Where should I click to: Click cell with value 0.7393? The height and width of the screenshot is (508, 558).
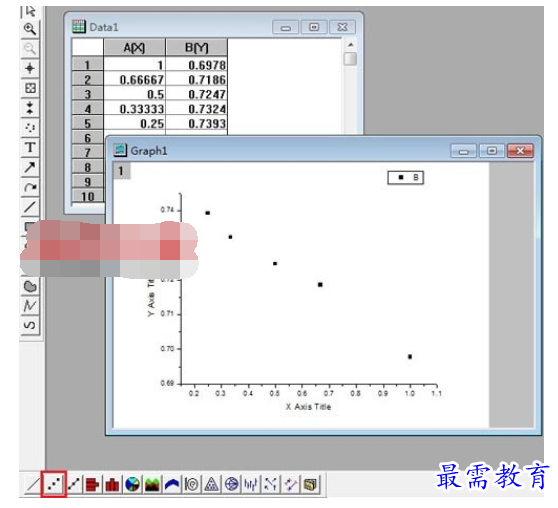(x=196, y=123)
